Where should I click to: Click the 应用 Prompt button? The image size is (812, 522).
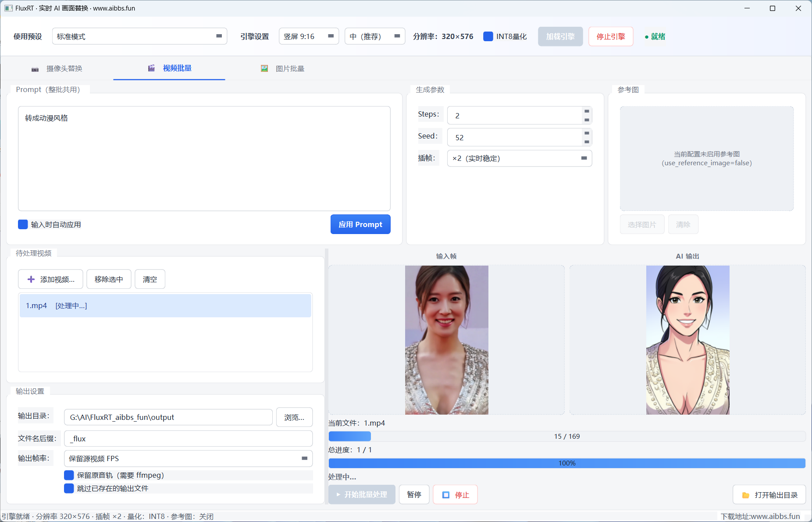[x=360, y=224]
